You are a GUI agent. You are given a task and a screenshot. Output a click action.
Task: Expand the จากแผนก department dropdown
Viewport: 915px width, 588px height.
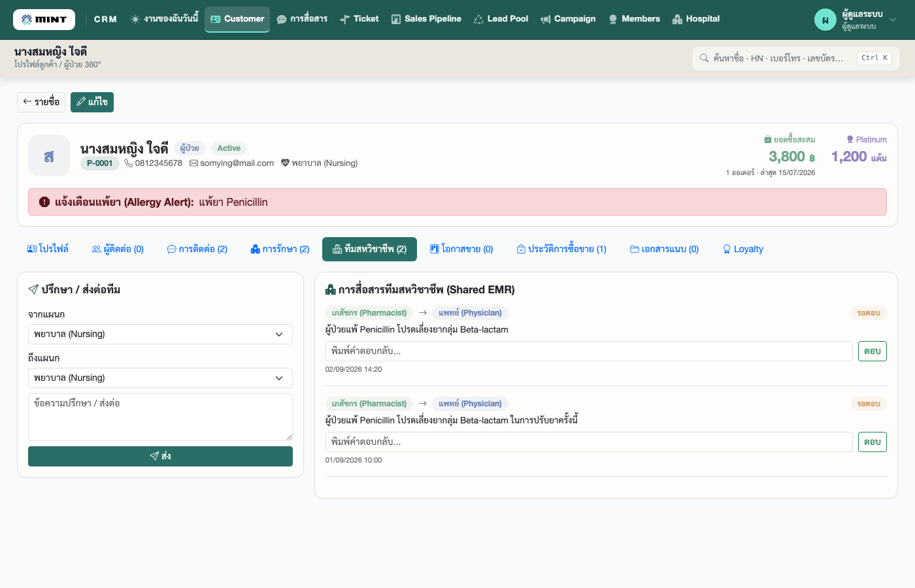(160, 334)
